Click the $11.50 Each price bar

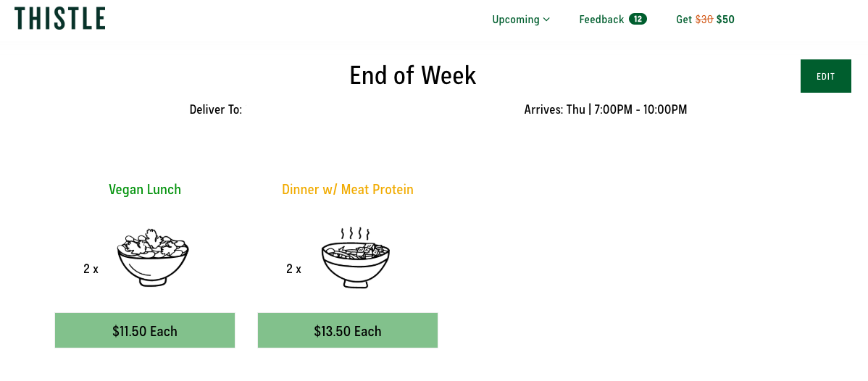tap(145, 330)
